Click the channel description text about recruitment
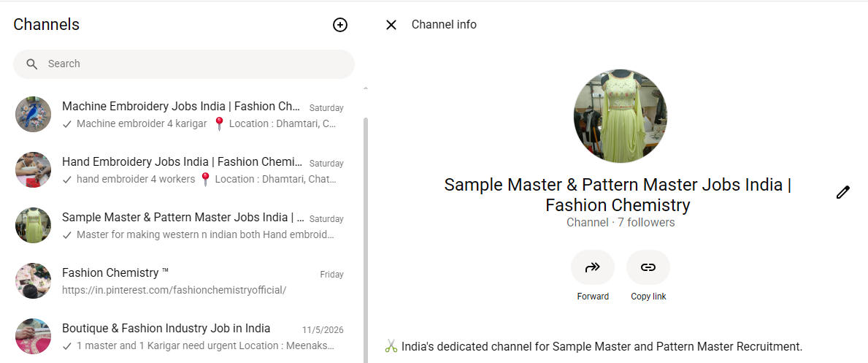 [594, 347]
